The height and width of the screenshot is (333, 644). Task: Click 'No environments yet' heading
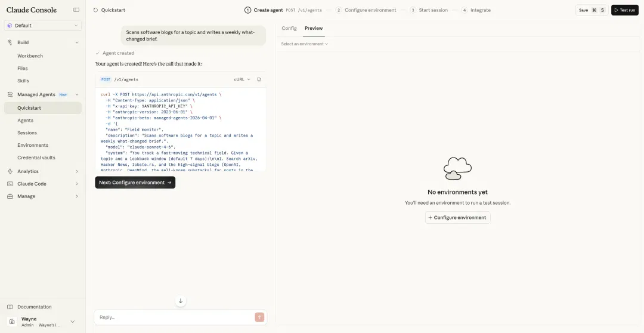tap(457, 192)
